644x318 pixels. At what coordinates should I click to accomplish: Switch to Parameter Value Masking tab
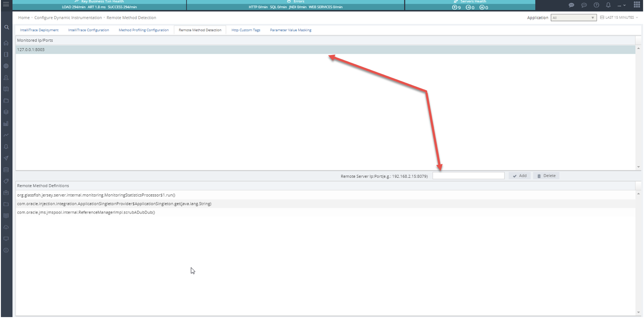[x=291, y=30]
